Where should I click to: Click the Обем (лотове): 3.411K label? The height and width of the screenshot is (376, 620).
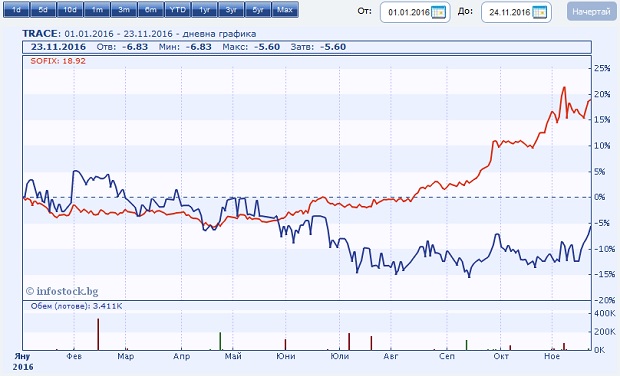pyautogui.click(x=76, y=306)
